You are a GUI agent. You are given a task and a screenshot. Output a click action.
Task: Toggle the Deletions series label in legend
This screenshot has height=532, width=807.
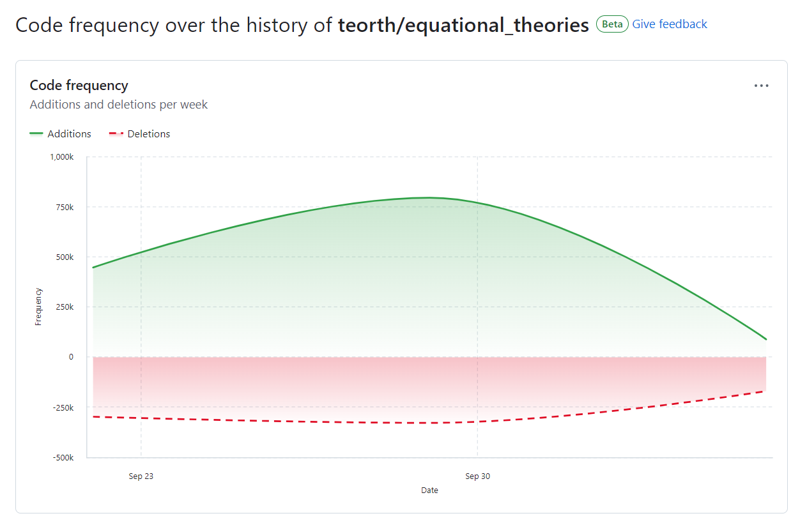[149, 134]
